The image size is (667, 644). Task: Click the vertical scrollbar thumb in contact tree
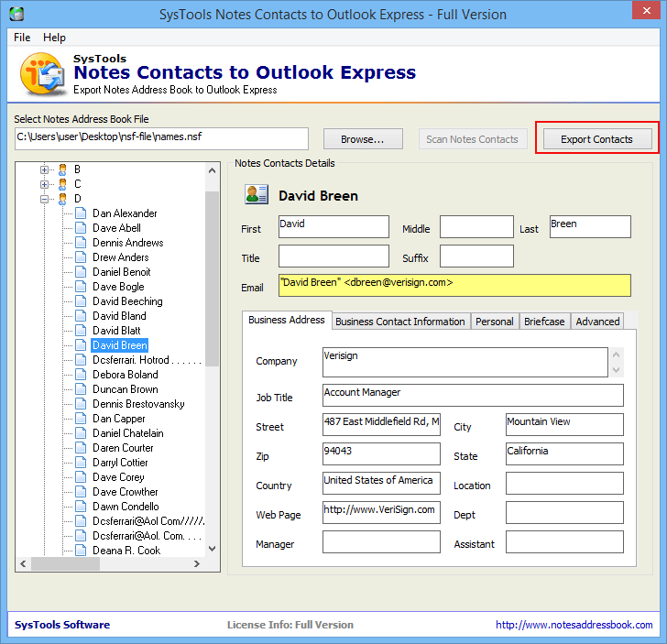coord(212,278)
